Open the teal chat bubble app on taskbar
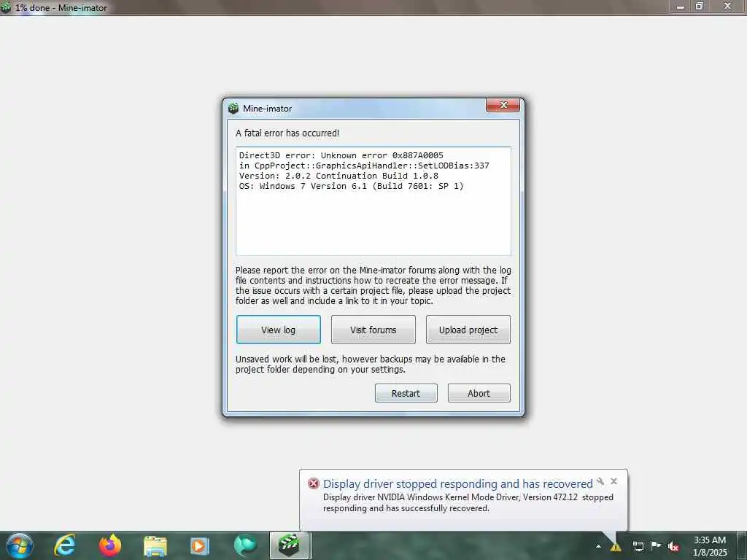Image resolution: width=747 pixels, height=560 pixels. [245, 545]
